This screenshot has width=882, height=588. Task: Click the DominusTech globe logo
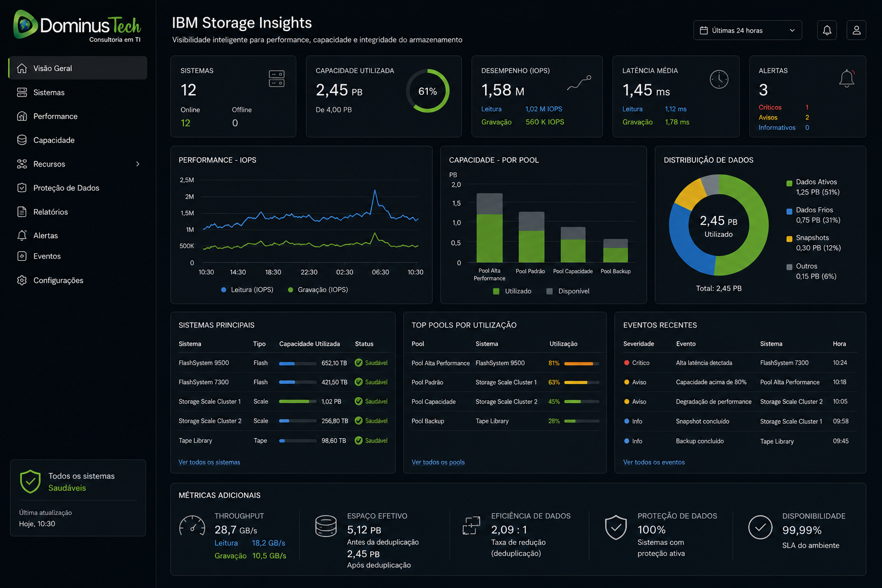pos(25,25)
